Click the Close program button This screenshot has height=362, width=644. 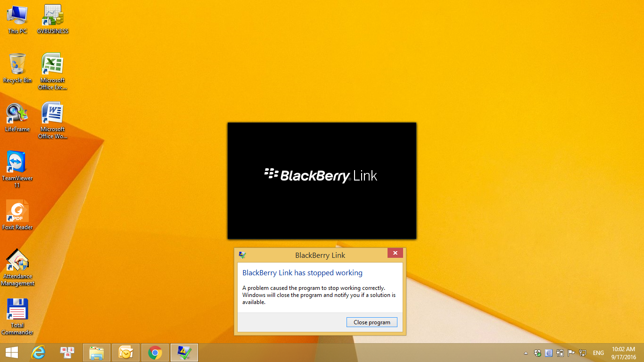click(x=372, y=322)
